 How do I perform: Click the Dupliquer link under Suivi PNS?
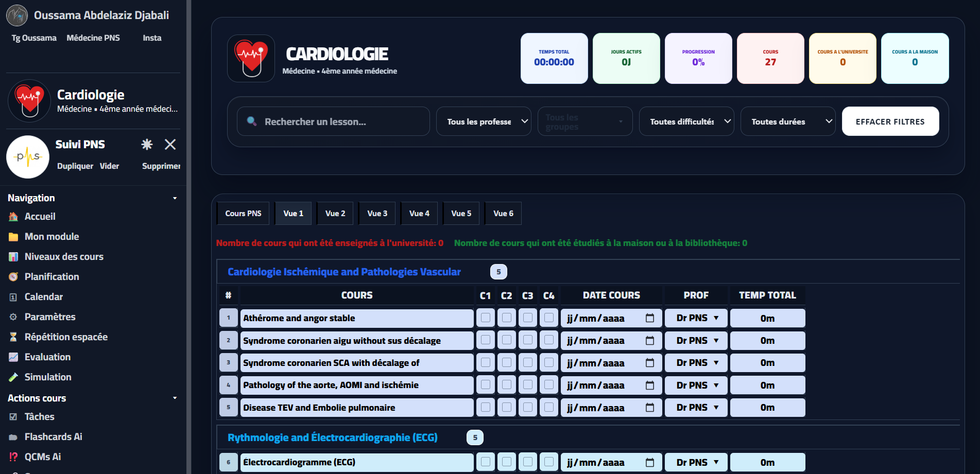tap(75, 166)
